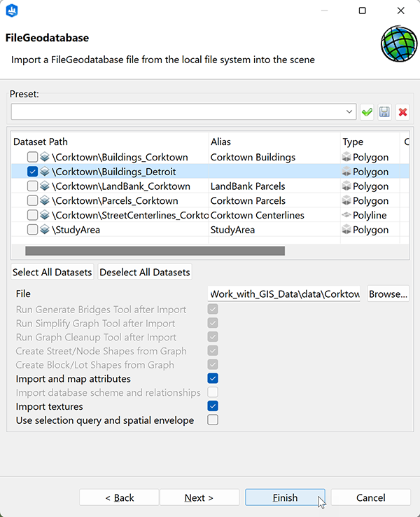Disable Import textures checkbox

213,406
